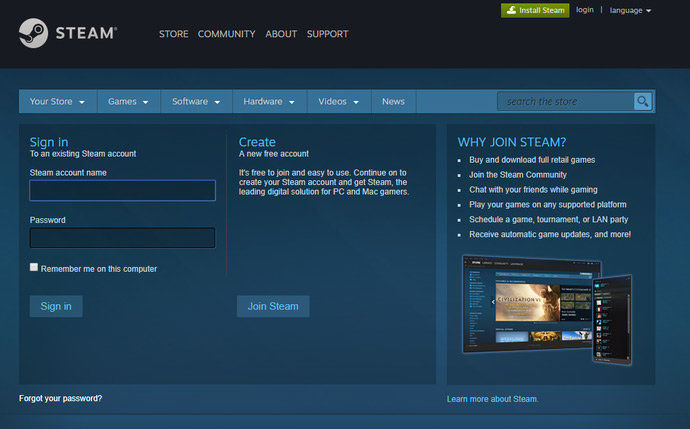The height and width of the screenshot is (429, 690).
Task: Click 'Receive automatic game updates, and more!'
Action: coord(550,235)
